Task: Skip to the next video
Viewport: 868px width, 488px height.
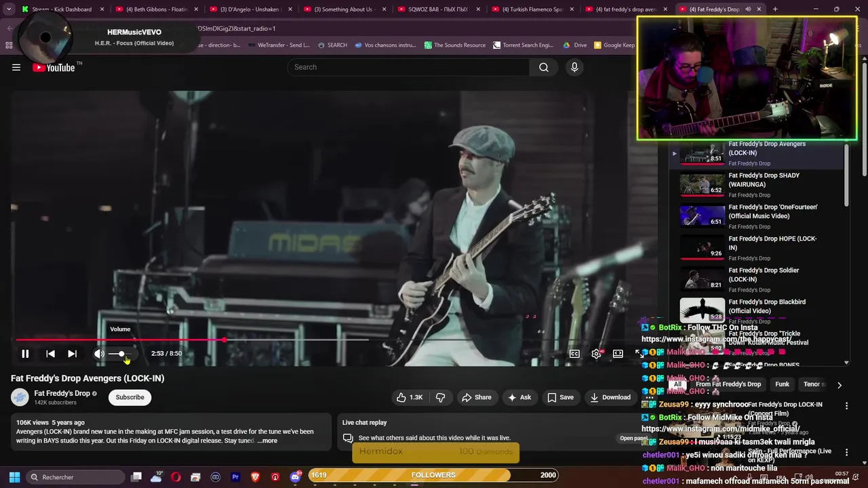Action: (x=72, y=354)
